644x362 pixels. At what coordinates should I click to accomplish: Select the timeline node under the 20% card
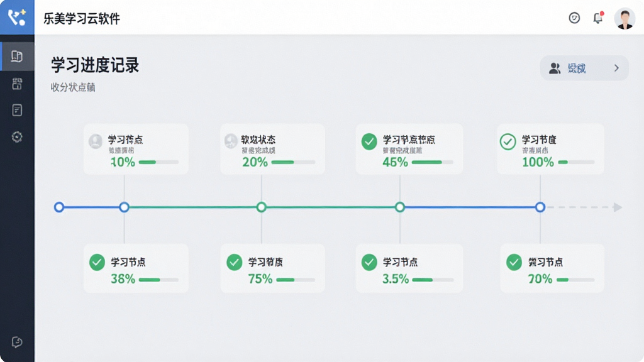[x=261, y=207]
